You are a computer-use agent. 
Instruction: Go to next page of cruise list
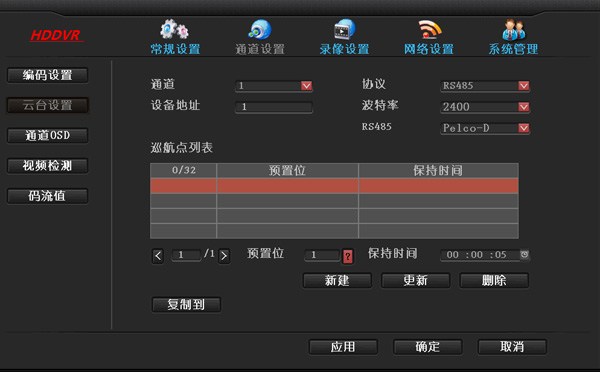[224, 256]
